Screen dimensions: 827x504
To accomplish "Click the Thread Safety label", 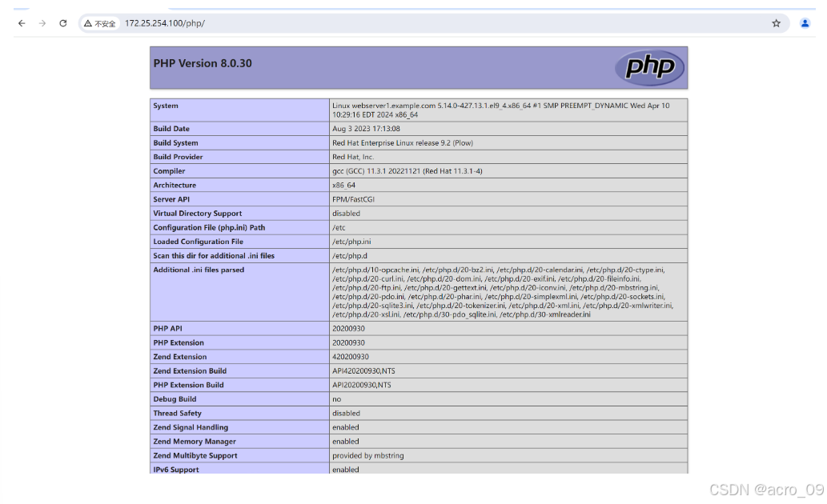I will coord(177,414).
